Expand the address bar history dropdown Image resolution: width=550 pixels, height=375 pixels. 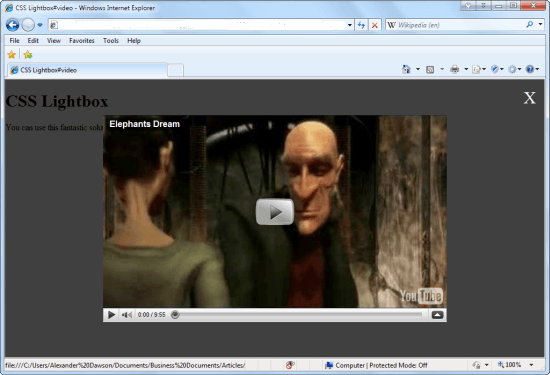pyautogui.click(x=350, y=25)
